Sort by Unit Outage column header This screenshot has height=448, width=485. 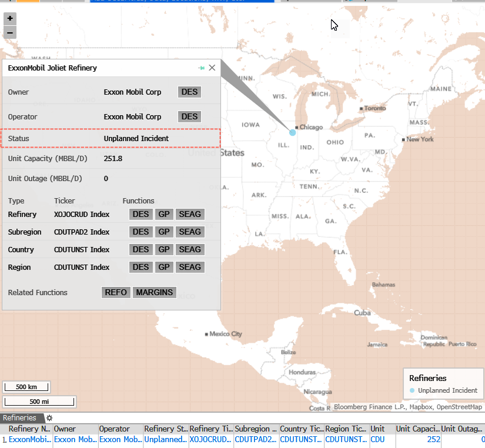(463, 429)
